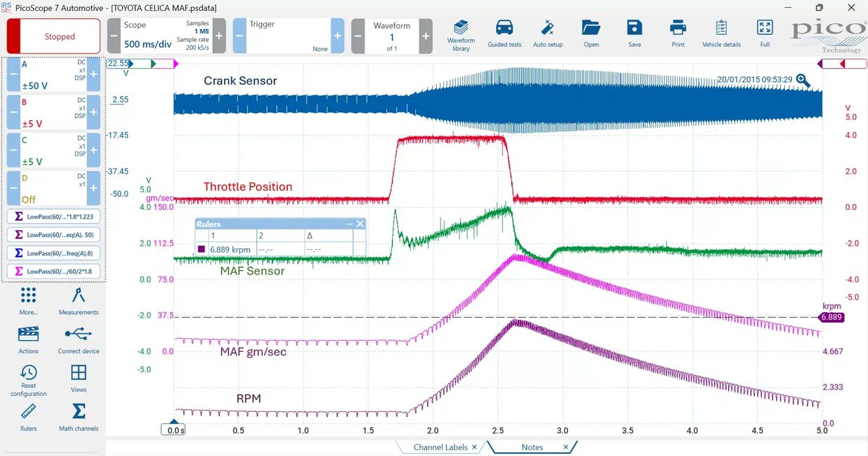The image size is (868, 456).
Task: Switch to the Notes tab
Action: 532,447
